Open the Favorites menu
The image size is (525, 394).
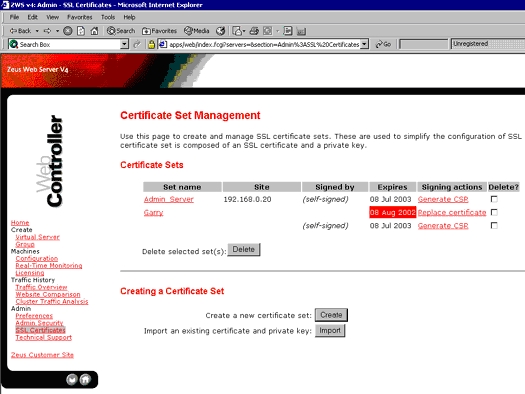(x=79, y=17)
